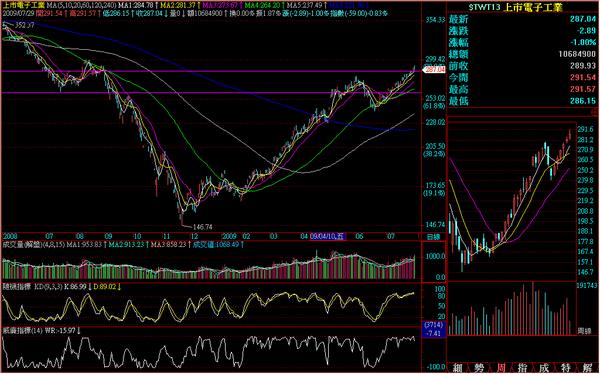The image size is (600, 374).
Task: Click the 228.02 price axis label
Action: click(x=435, y=122)
